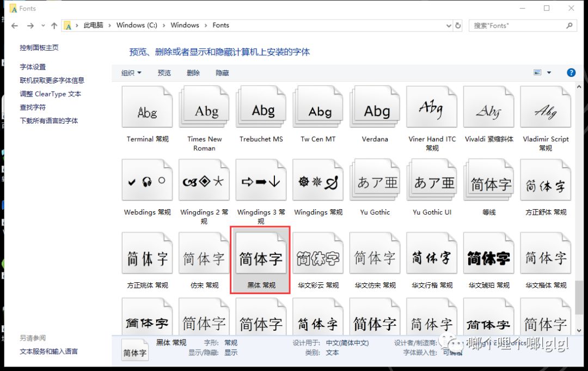Click 删除 in the toolbar
This screenshot has height=371, width=588.
[x=193, y=73]
